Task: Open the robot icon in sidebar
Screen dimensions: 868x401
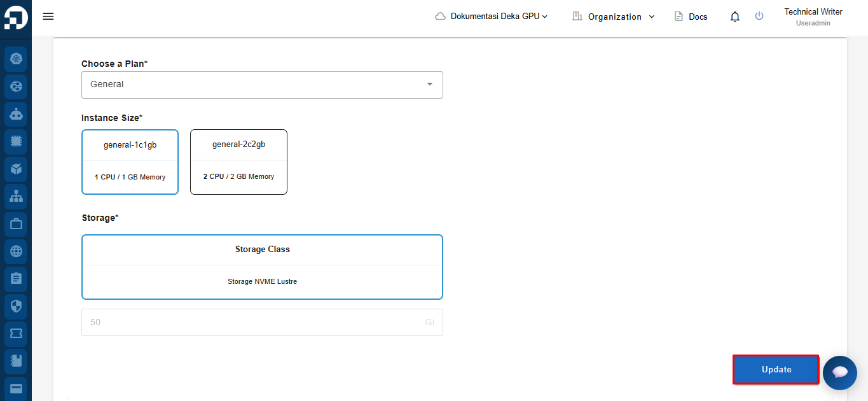Action: [x=16, y=115]
